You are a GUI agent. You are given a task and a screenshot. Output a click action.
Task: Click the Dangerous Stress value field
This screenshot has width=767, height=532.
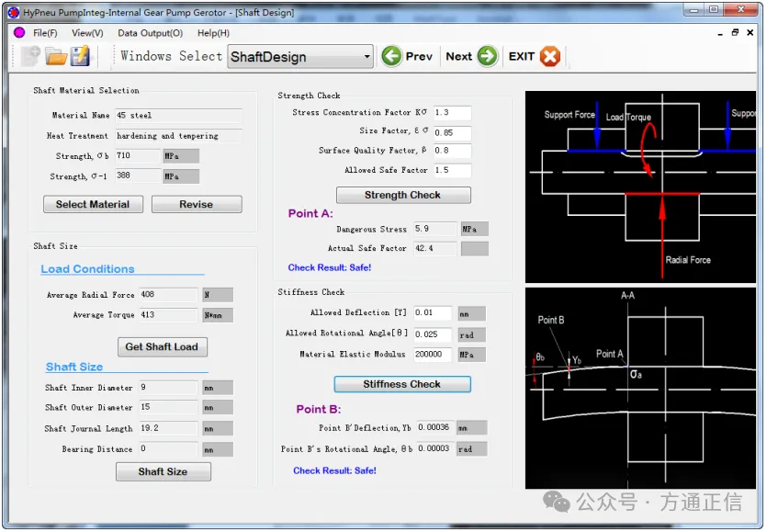click(x=435, y=229)
